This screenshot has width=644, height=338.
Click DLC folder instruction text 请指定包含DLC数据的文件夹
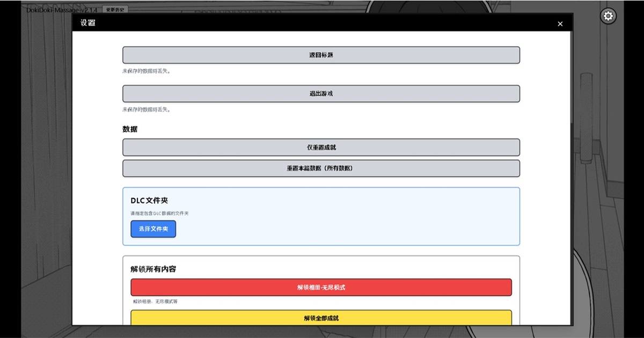tap(159, 213)
